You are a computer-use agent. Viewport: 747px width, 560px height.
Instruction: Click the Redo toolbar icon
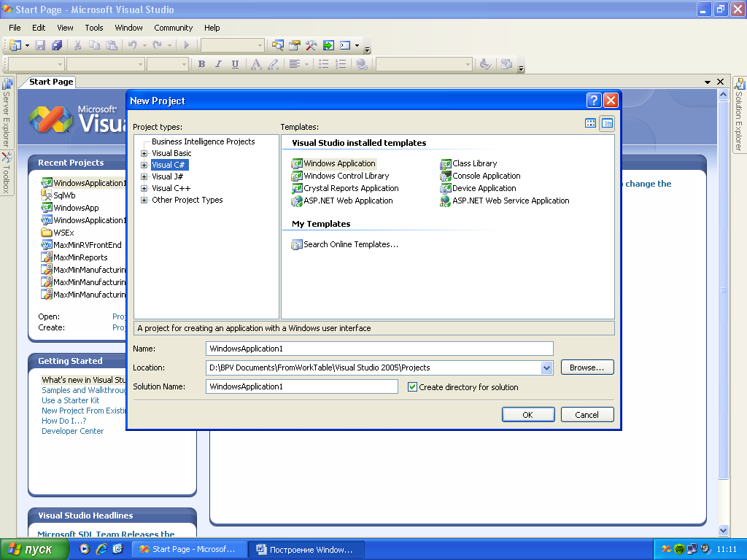[158, 45]
